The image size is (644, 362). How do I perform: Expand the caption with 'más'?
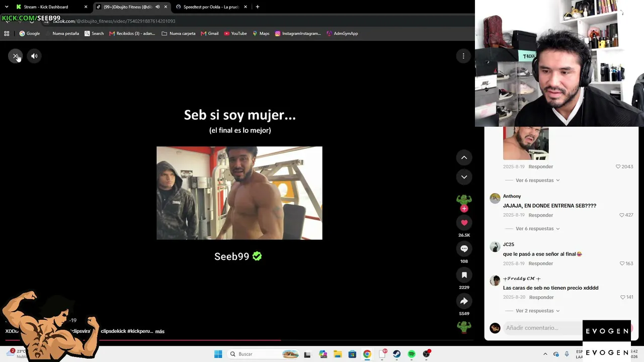coord(159,331)
